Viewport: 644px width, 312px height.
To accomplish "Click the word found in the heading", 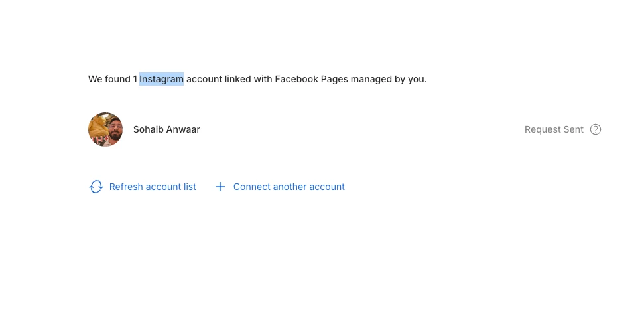I will (x=117, y=79).
